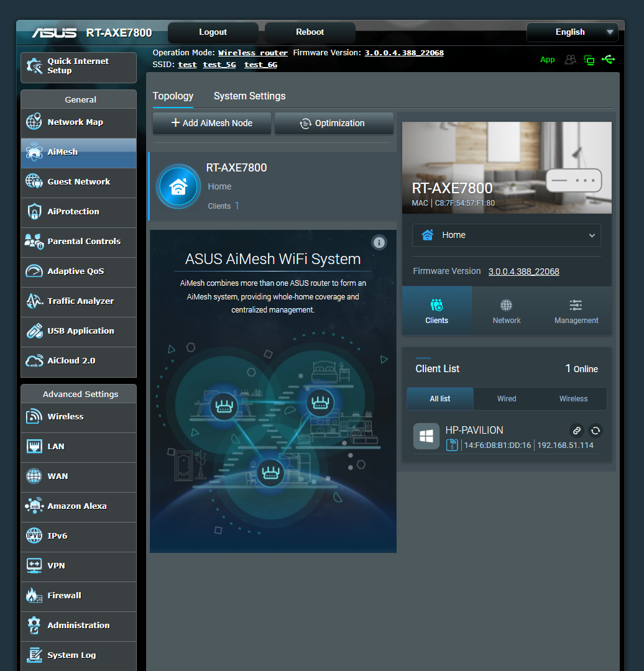644x671 pixels.
Task: Click the 192.168.51.114 IP address
Action: pyautogui.click(x=565, y=445)
